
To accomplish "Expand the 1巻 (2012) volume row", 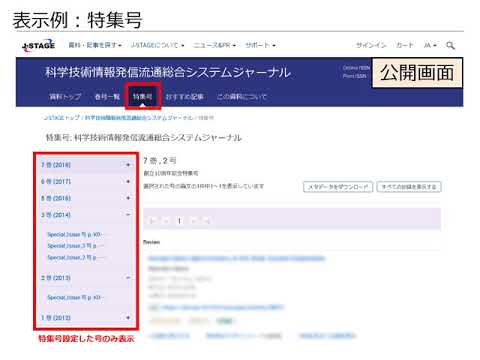I will pos(86,318).
